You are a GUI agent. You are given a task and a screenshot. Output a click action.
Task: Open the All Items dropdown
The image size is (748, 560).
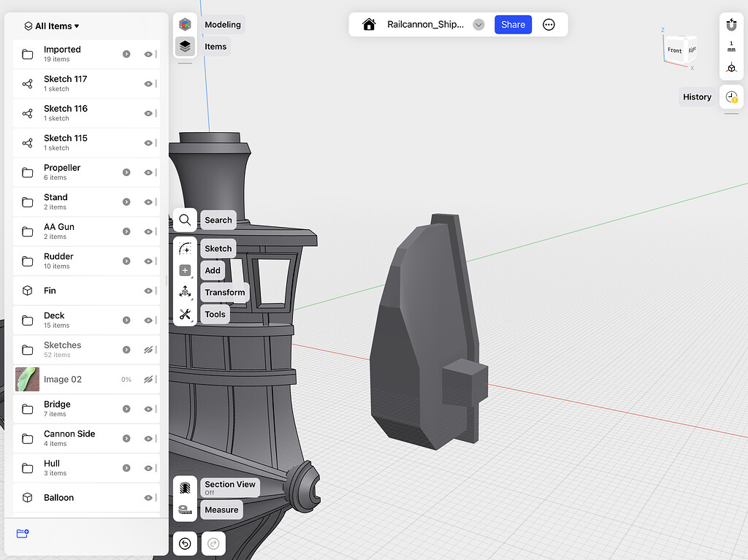coord(53,26)
